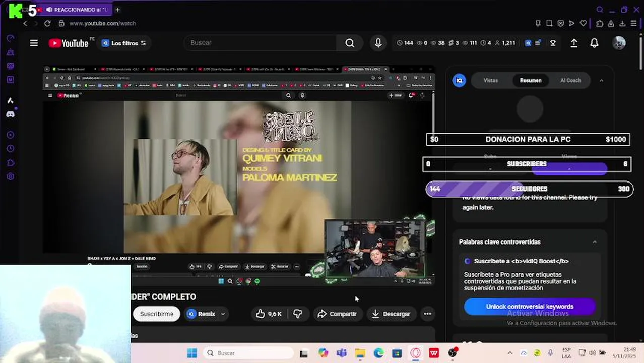Focus the YouTube Buscar search field
Image resolution: width=644 pixels, height=363 pixels.
tap(261, 43)
